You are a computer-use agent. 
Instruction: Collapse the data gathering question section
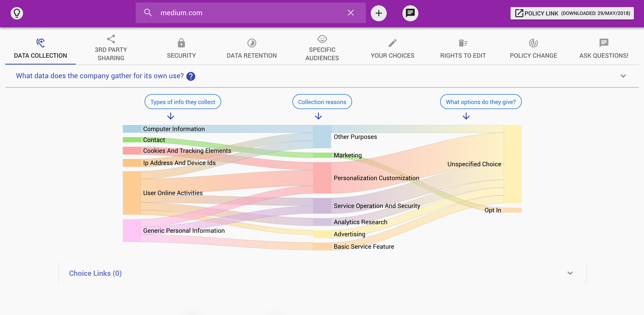(623, 76)
